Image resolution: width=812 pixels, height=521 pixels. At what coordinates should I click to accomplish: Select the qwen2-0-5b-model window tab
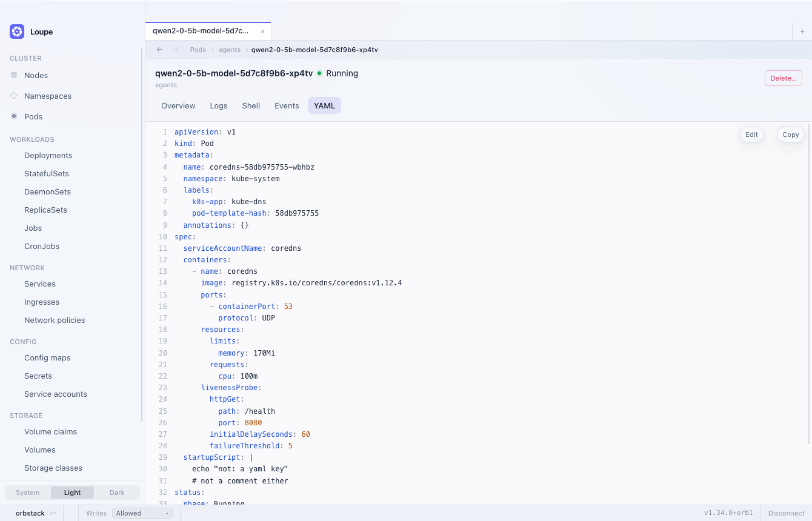[208, 31]
